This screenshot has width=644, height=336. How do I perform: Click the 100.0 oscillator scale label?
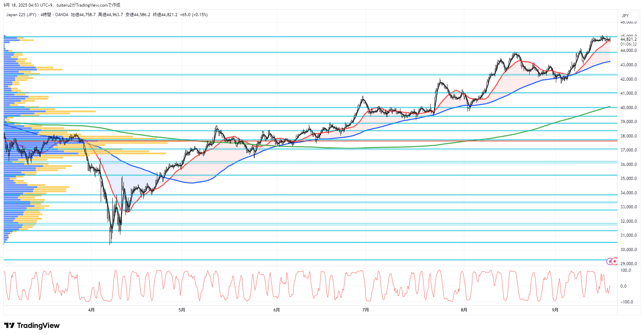[x=625, y=270]
